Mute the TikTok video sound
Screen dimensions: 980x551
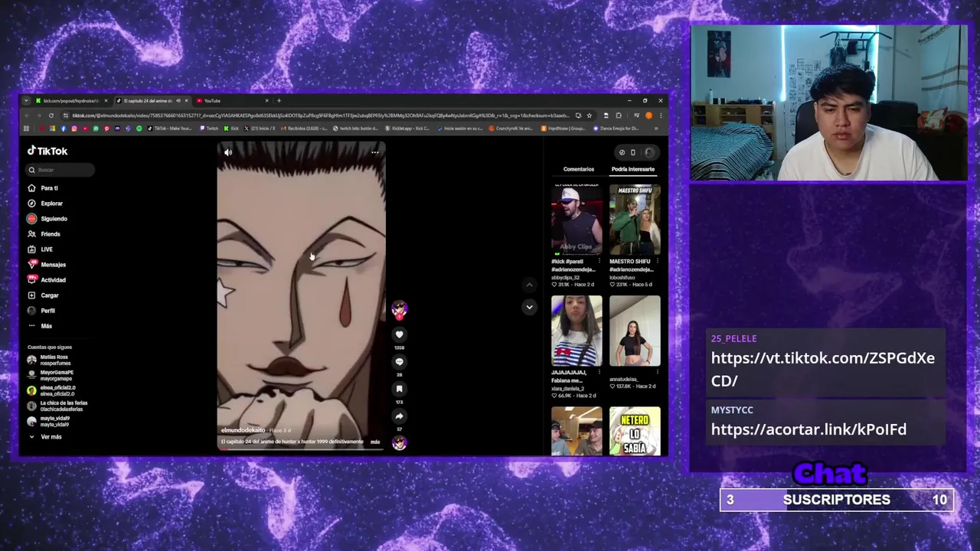[x=227, y=152]
